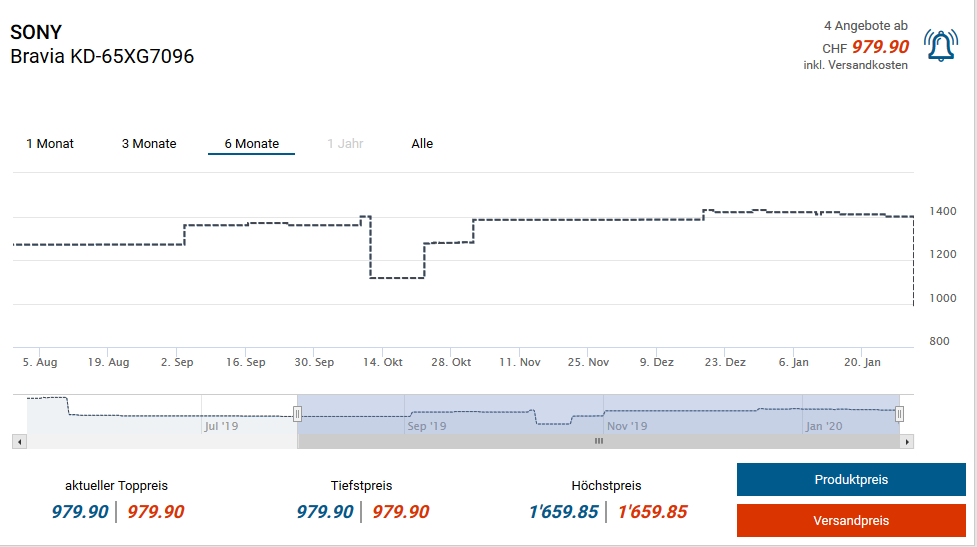The height and width of the screenshot is (547, 977).
Task: Click the red Tiefstpreis value 979.90
Action: tap(400, 512)
